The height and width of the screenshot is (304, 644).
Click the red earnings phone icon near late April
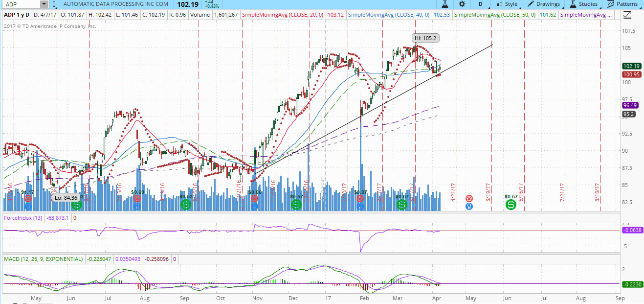pyautogui.click(x=469, y=199)
